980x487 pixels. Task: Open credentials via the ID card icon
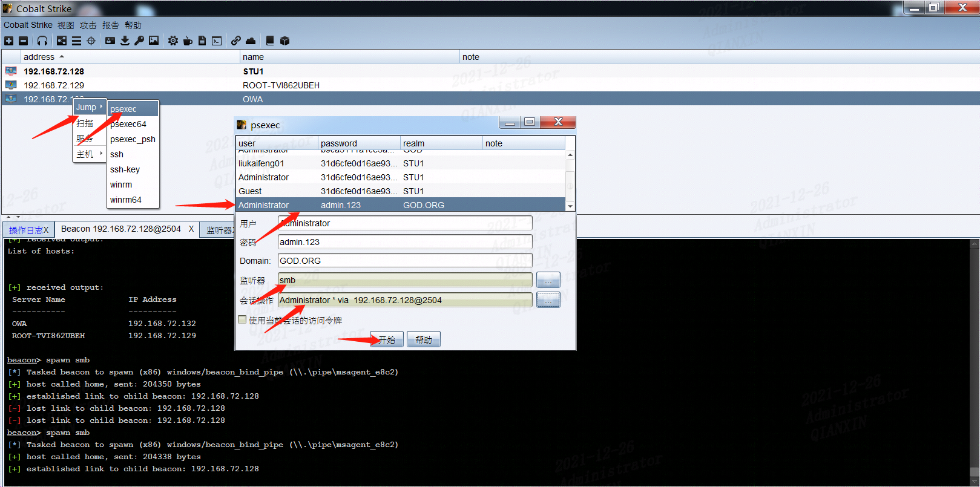point(110,41)
